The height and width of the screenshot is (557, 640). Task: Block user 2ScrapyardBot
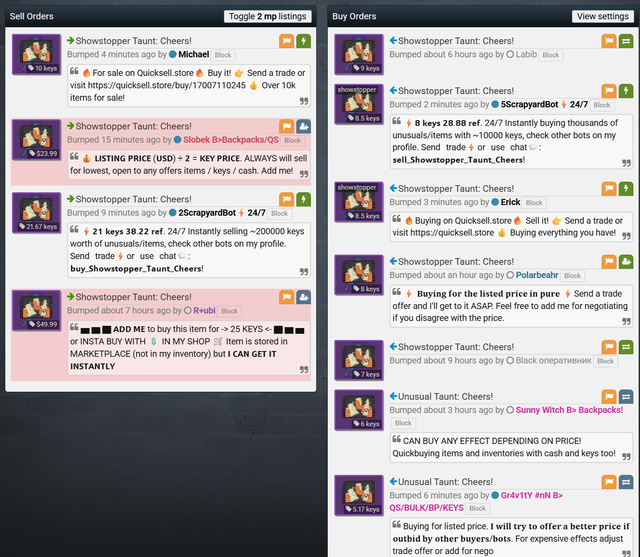(280, 213)
